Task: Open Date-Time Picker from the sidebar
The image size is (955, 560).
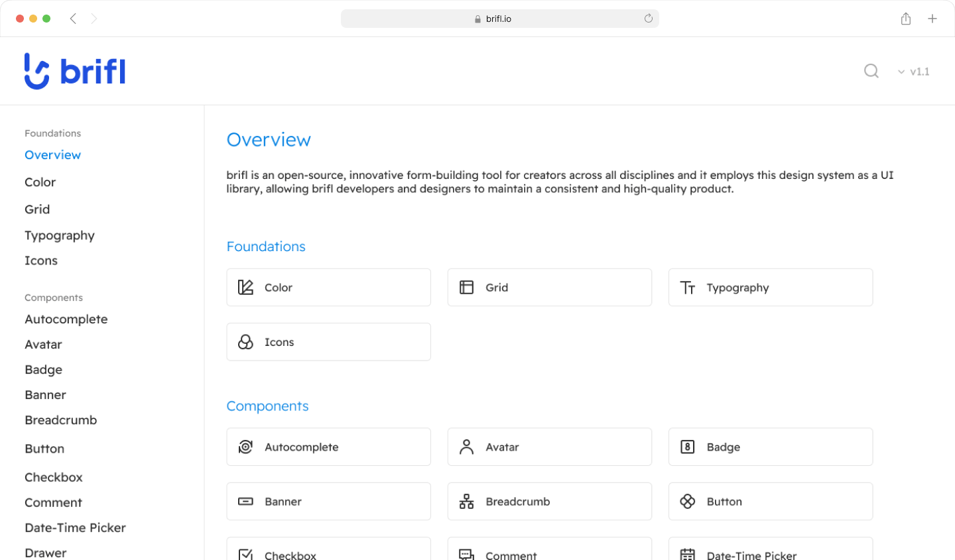Action: 75,527
